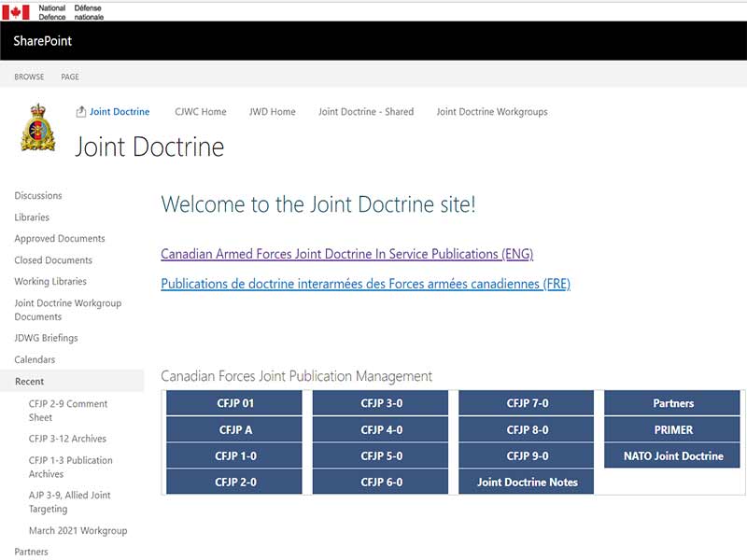Open JWD Home in top navigation
Image resolution: width=747 pixels, height=560 pixels.
[272, 112]
